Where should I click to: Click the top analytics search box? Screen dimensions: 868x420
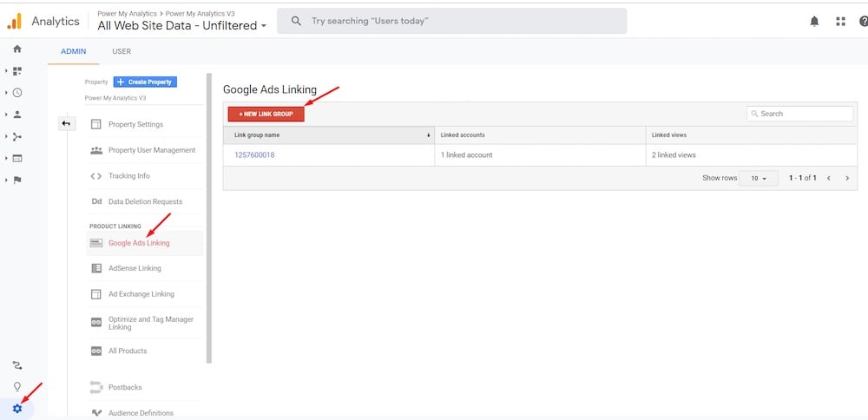tap(451, 21)
